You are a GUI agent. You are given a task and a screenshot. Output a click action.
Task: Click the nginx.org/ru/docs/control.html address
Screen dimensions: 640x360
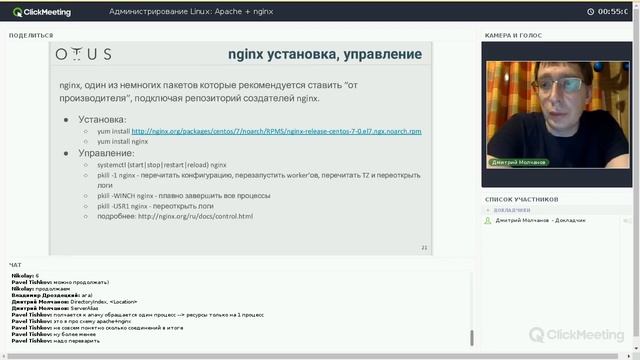point(196,216)
